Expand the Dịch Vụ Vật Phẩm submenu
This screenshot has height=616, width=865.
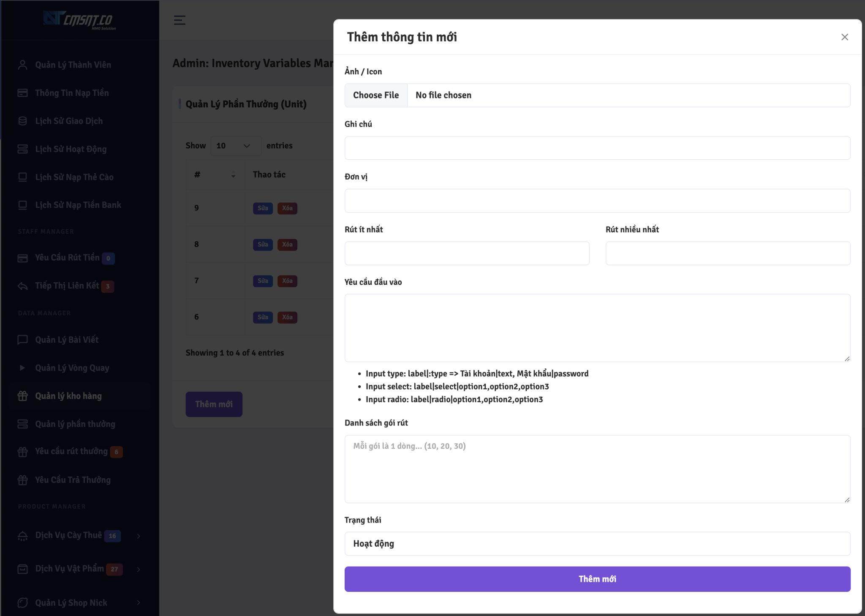tap(139, 569)
